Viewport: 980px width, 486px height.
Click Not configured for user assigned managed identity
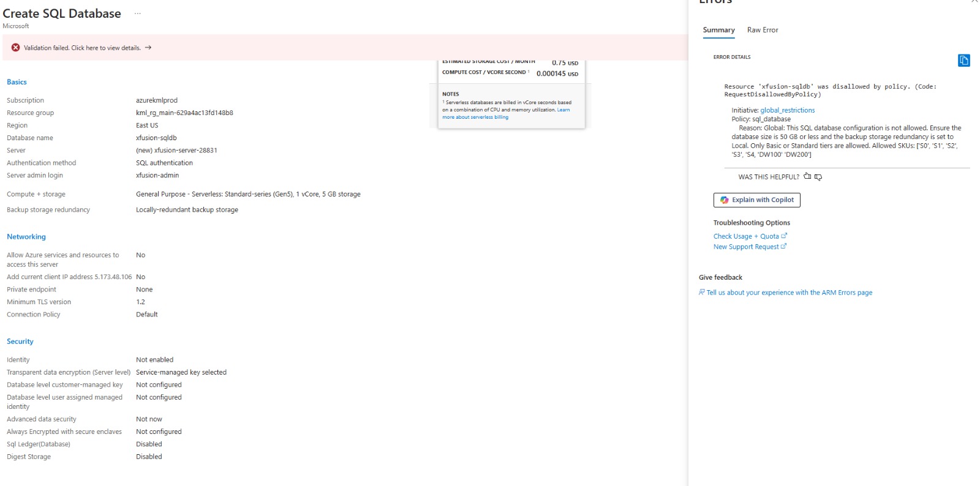click(159, 397)
